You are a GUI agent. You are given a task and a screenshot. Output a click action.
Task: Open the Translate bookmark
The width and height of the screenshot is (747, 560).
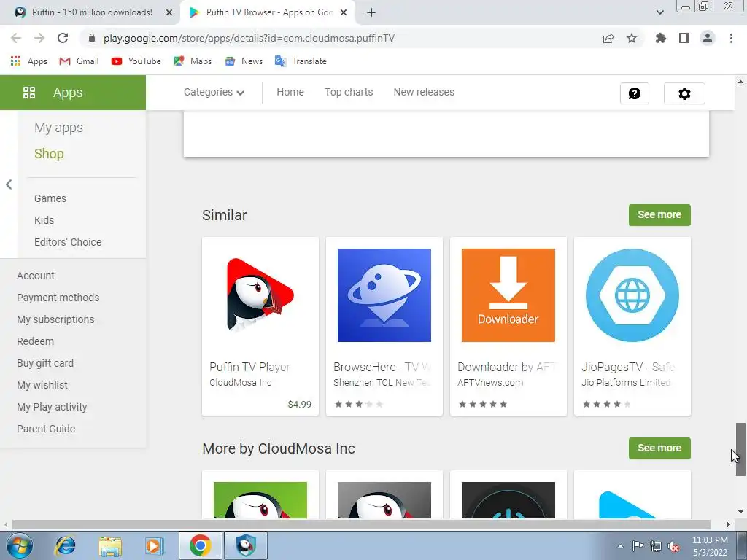[301, 61]
